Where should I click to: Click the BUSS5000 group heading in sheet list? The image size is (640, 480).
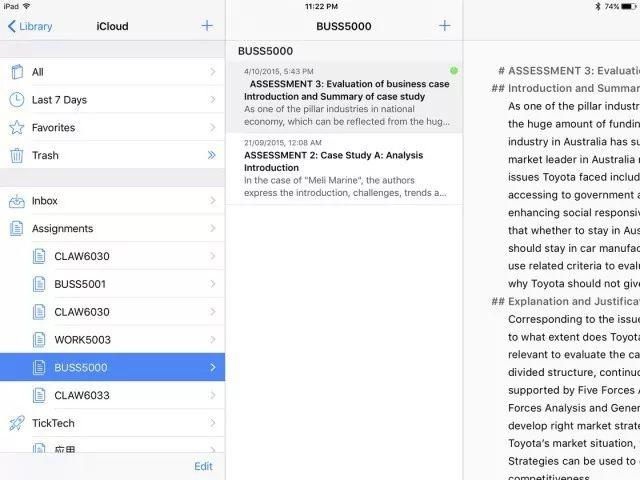(x=265, y=51)
